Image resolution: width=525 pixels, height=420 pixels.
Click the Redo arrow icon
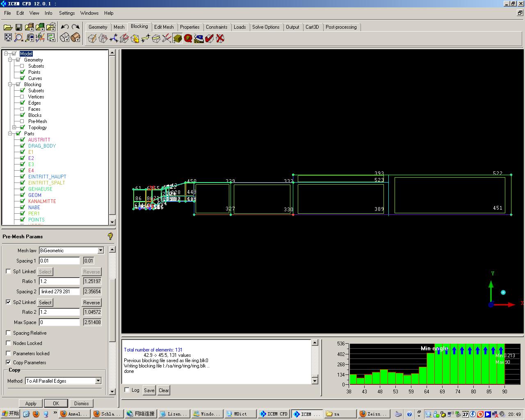coord(75,27)
